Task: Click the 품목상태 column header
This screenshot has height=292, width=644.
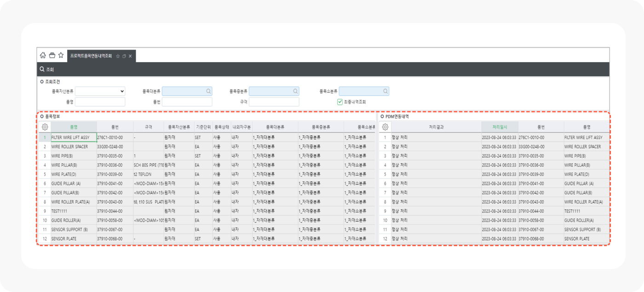Action: pos(222,127)
